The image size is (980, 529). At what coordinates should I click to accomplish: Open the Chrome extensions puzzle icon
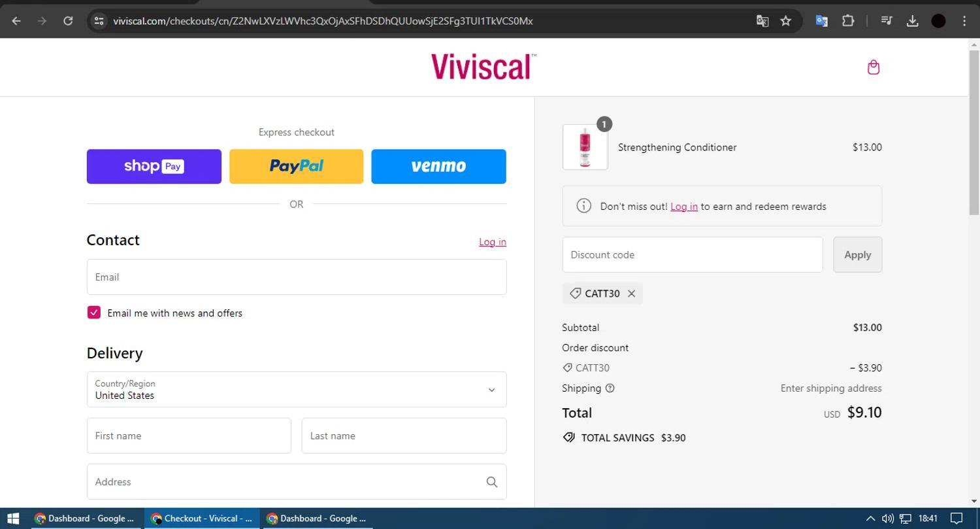pyautogui.click(x=848, y=21)
